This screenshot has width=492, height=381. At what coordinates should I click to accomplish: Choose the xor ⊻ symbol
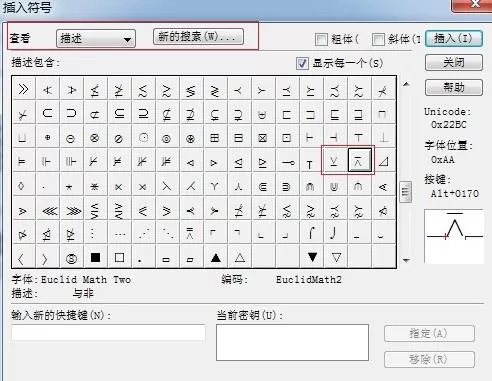click(335, 161)
